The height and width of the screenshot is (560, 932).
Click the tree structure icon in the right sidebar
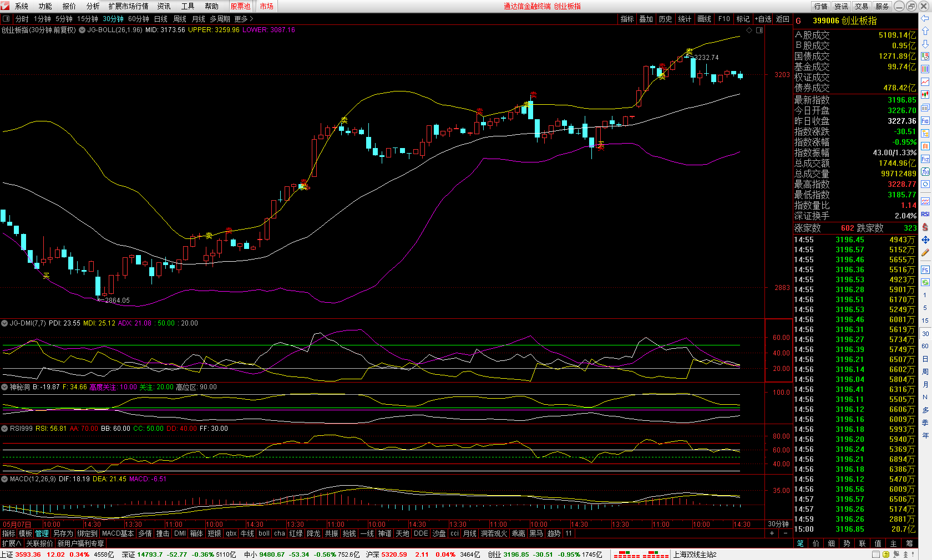(x=925, y=133)
